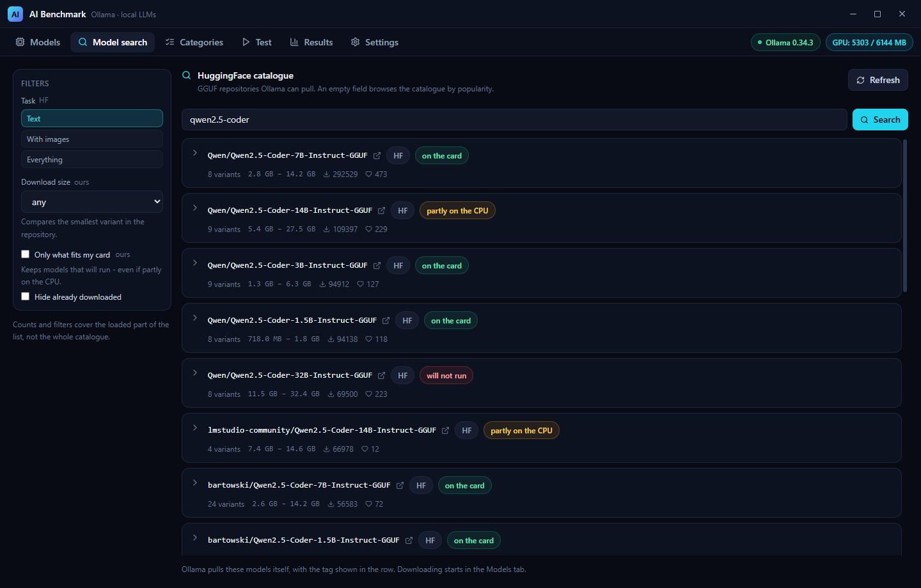Click partly on the CPU badge, lmstudio-community row
The width and height of the screenshot is (921, 588).
pyautogui.click(x=521, y=431)
